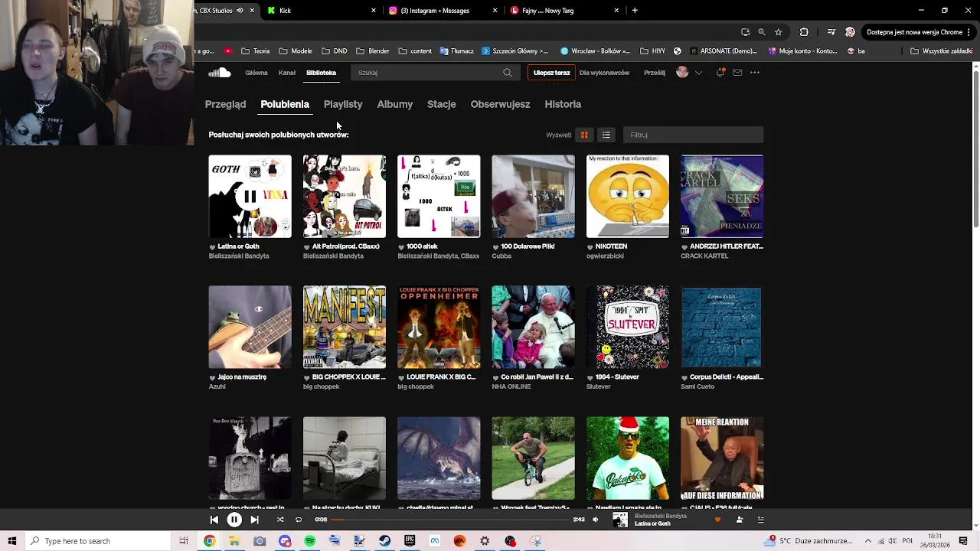
Task: Open the Modele bookmarks folder
Action: pos(296,51)
